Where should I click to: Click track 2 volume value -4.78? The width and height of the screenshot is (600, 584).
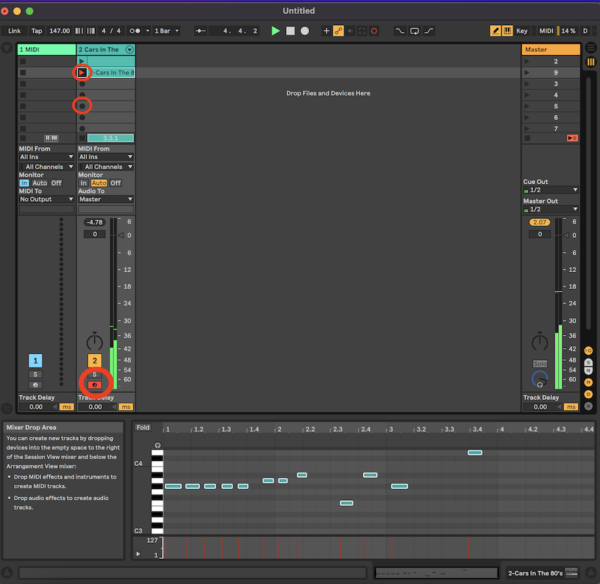[95, 222]
